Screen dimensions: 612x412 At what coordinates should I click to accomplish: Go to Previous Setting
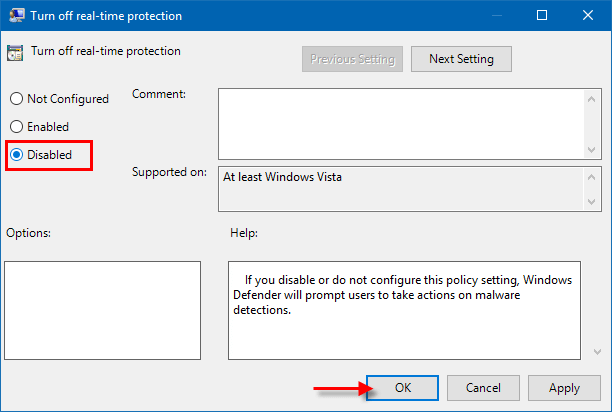pyautogui.click(x=352, y=59)
